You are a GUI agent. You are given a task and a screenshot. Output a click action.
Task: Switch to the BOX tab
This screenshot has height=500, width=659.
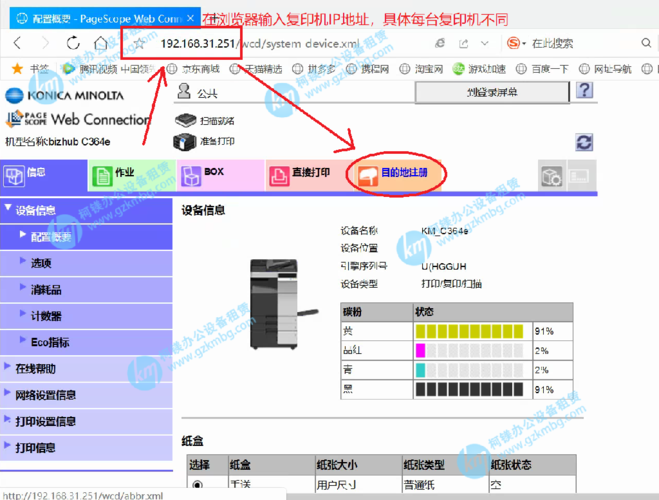click(221, 175)
